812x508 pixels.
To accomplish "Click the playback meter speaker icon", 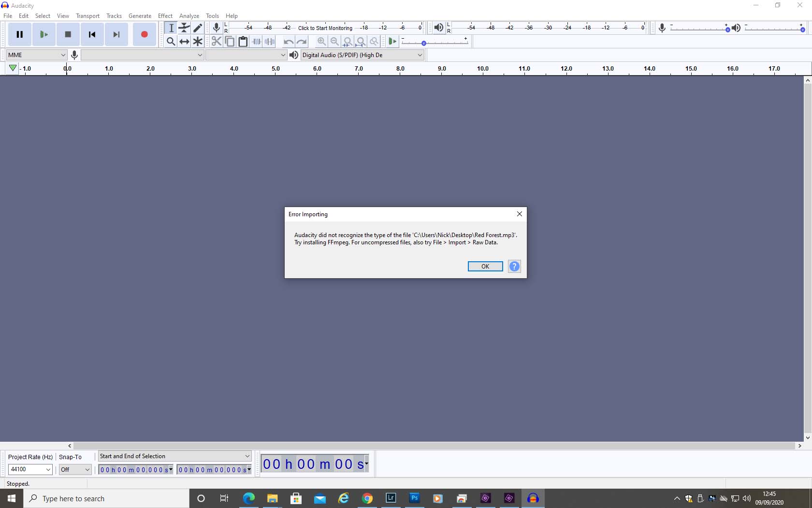I will click(438, 28).
